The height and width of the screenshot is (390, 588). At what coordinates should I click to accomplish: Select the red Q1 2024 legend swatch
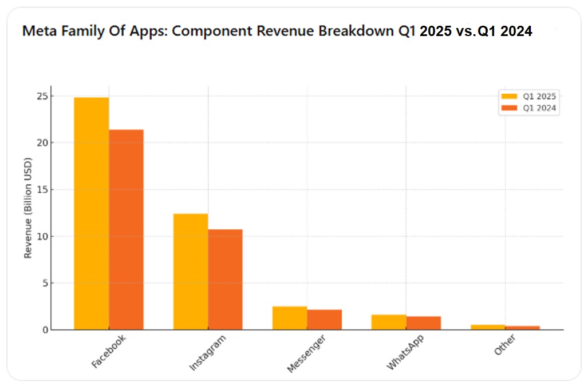pyautogui.click(x=511, y=107)
